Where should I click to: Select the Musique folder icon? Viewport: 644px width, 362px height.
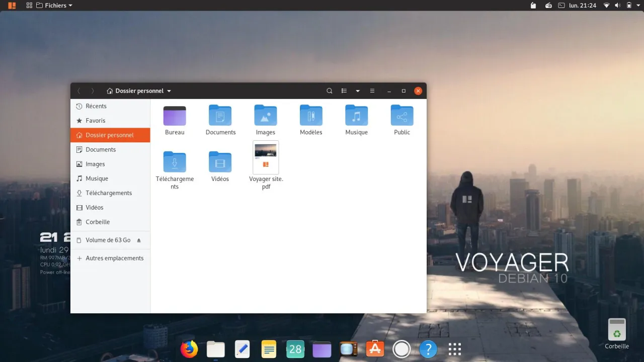click(x=356, y=116)
